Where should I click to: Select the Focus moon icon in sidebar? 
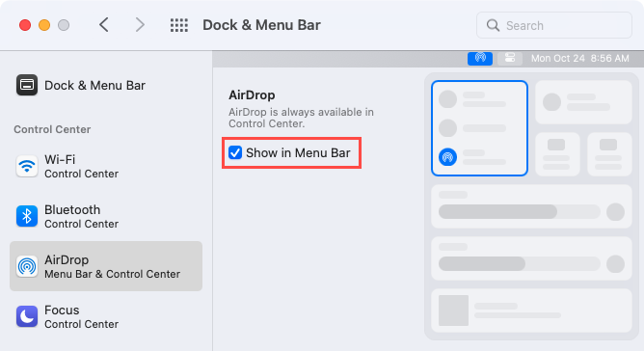tap(27, 316)
